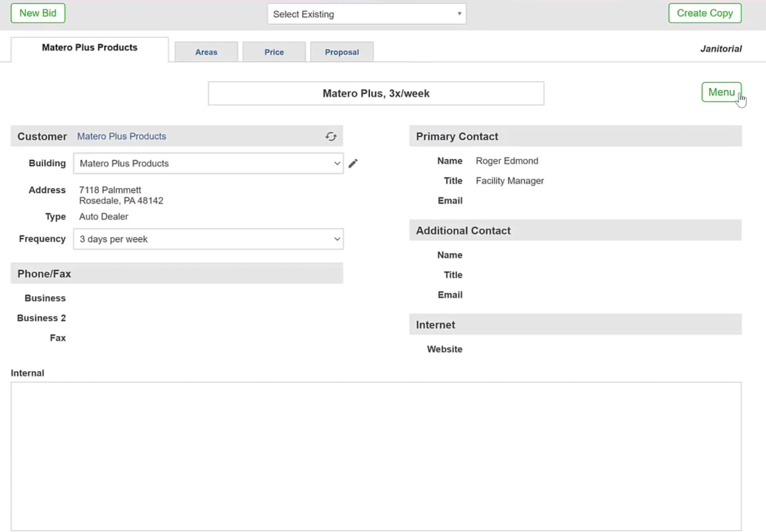Click the Janitorial label
The height and width of the screenshot is (532, 766).
point(721,49)
